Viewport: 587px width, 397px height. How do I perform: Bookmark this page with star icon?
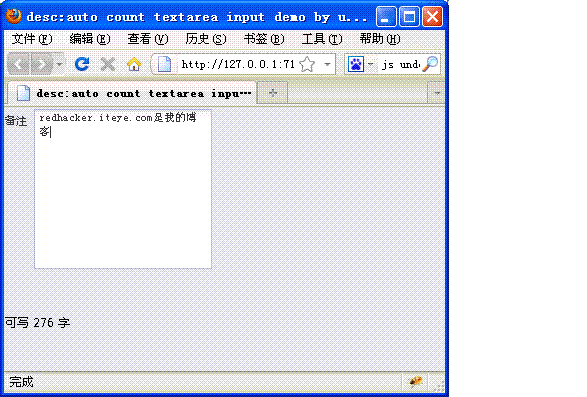click(x=307, y=64)
